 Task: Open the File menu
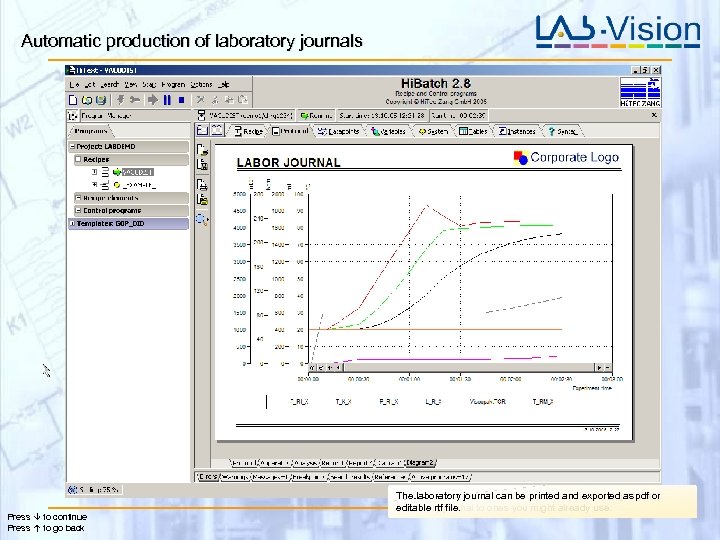click(74, 84)
